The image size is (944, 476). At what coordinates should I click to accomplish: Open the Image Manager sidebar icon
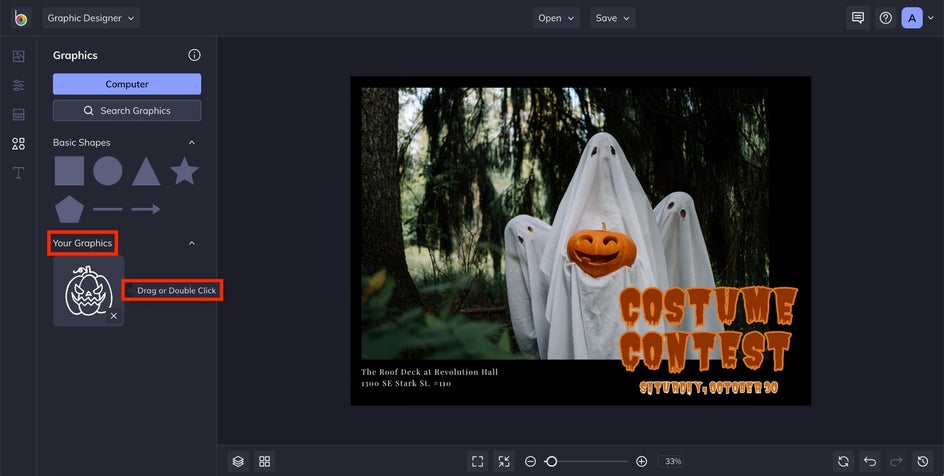18,56
